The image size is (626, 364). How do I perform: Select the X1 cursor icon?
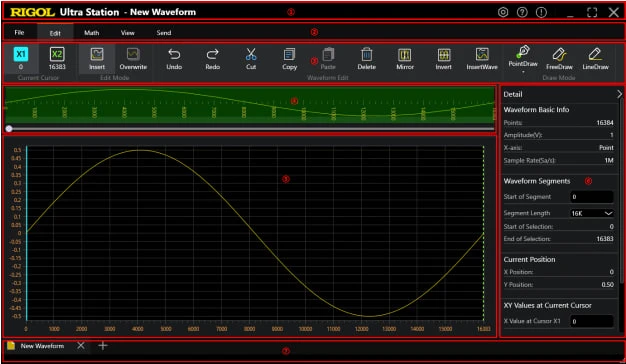(21, 54)
